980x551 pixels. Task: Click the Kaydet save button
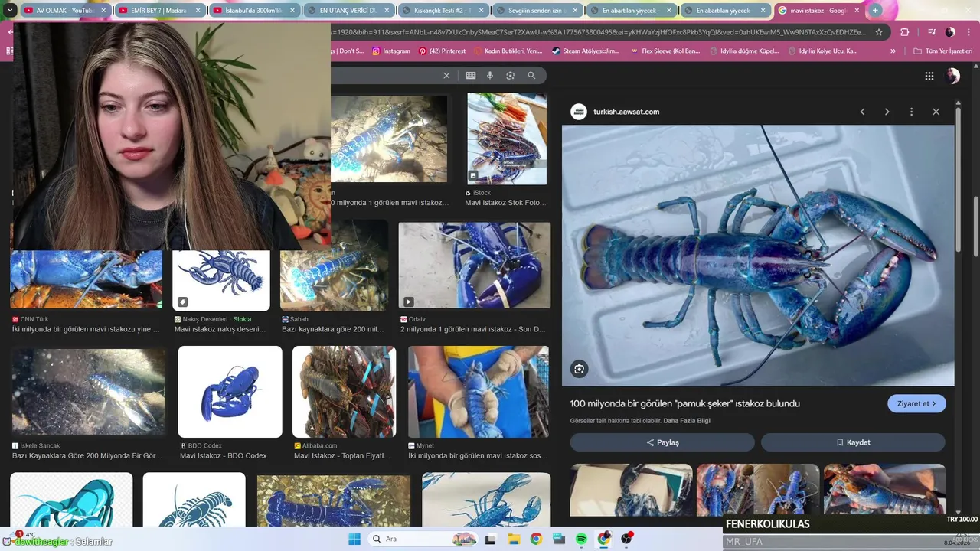(853, 442)
